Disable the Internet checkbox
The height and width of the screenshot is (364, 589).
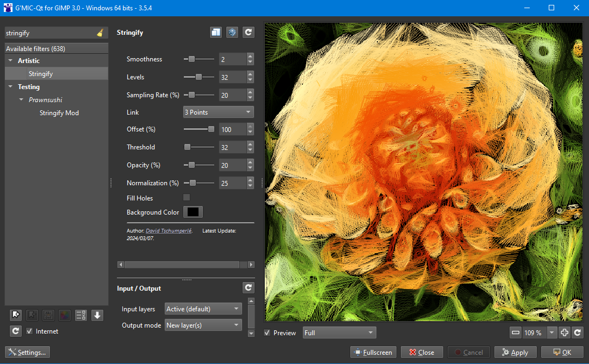coord(29,331)
